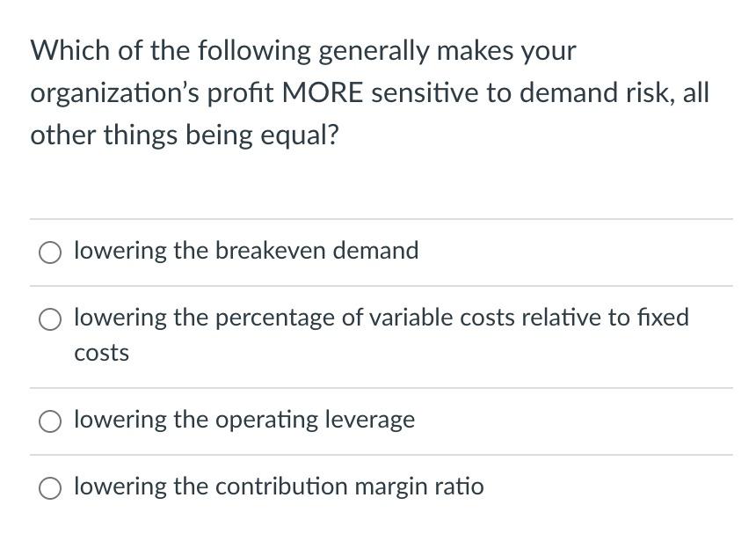
Task: Click the word MORE in the question
Action: click(325, 91)
